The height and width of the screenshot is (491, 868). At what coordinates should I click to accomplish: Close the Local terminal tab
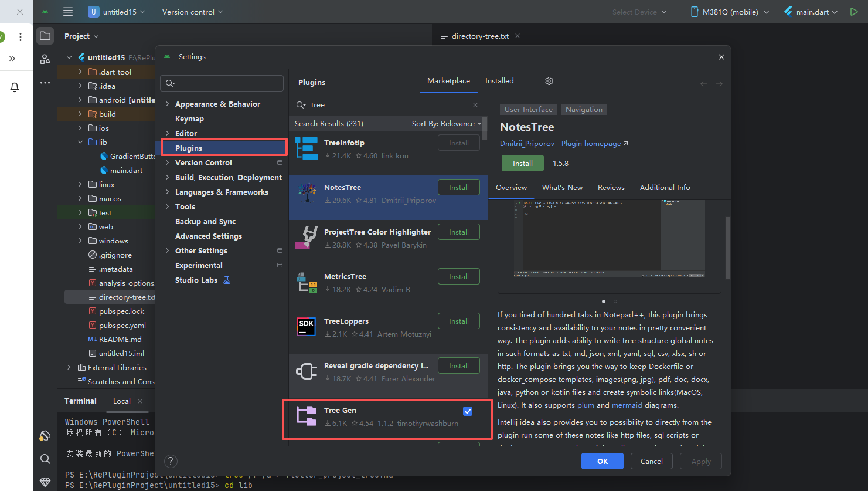[x=140, y=401]
